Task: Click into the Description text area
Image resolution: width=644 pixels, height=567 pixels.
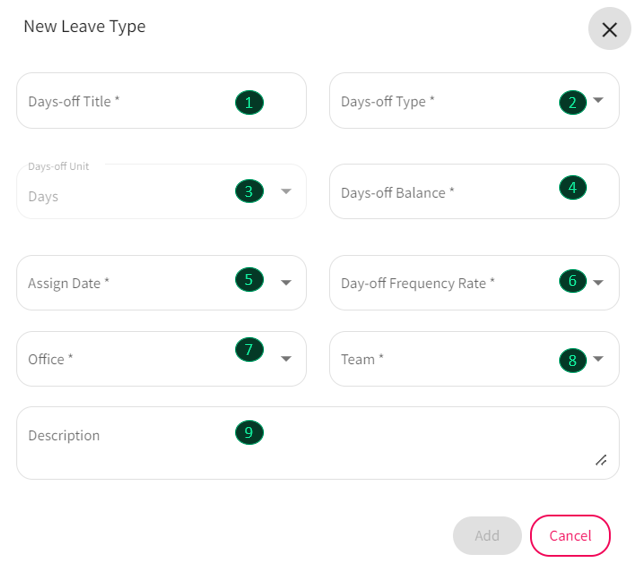Action: (x=318, y=443)
